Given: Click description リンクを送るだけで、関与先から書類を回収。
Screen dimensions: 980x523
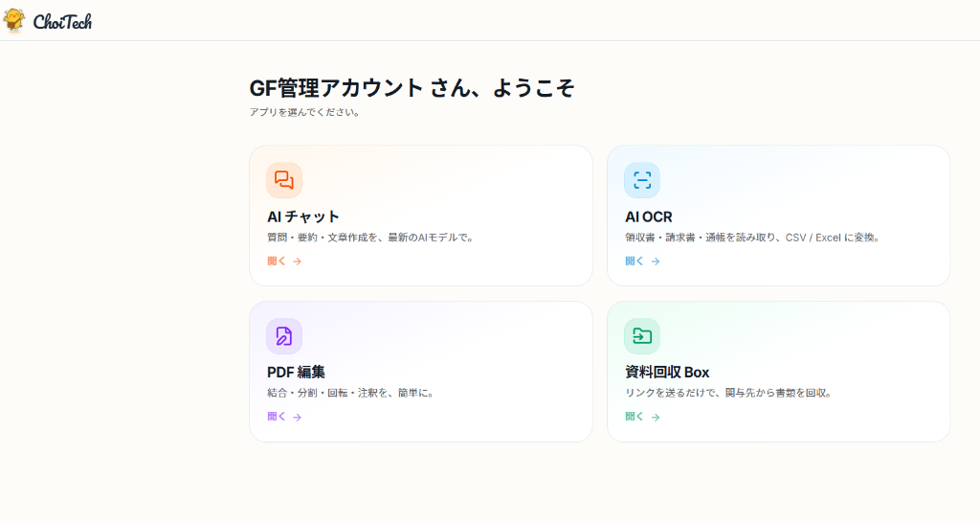Looking at the screenshot, I should coord(728,394).
